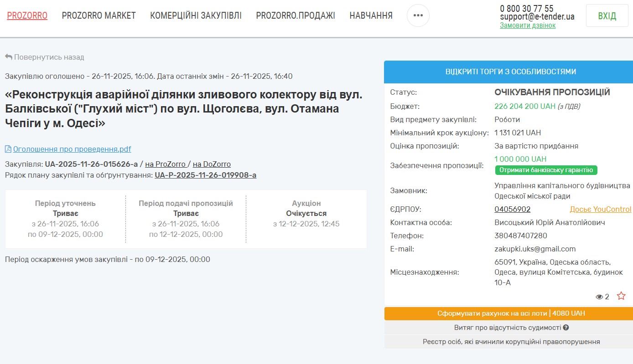Click the 'Замовити дзвінок' link

tap(528, 26)
